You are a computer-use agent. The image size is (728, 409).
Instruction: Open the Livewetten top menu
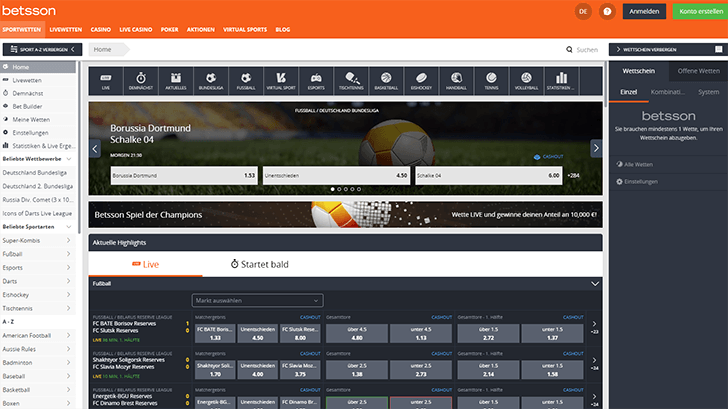pos(66,29)
